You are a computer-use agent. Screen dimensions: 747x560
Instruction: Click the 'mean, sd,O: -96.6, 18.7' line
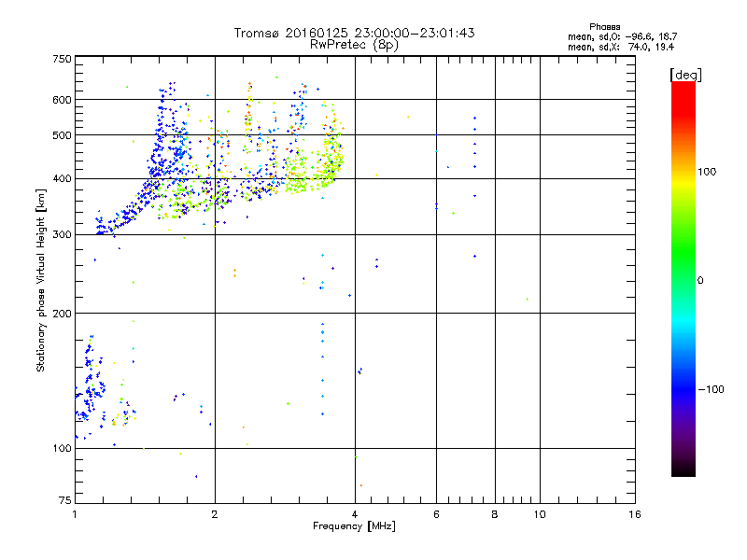(x=622, y=36)
